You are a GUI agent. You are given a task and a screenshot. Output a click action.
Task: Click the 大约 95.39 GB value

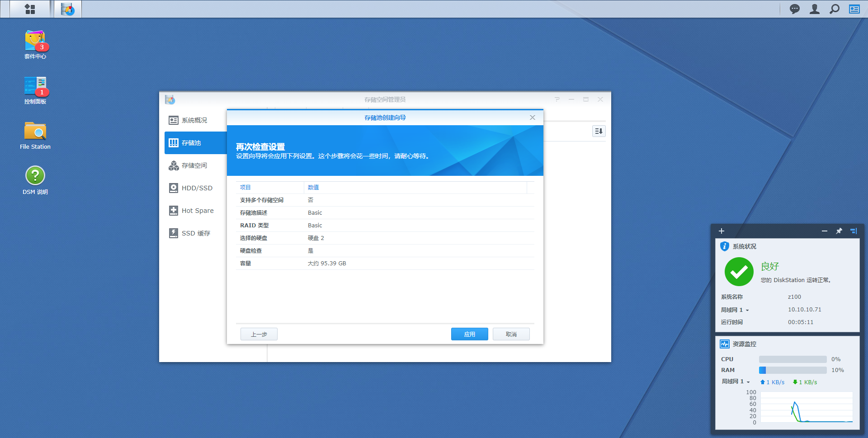click(327, 264)
